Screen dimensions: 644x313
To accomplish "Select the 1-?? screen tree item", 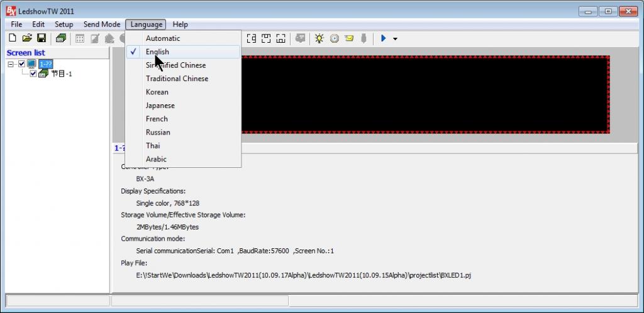I will [45, 64].
